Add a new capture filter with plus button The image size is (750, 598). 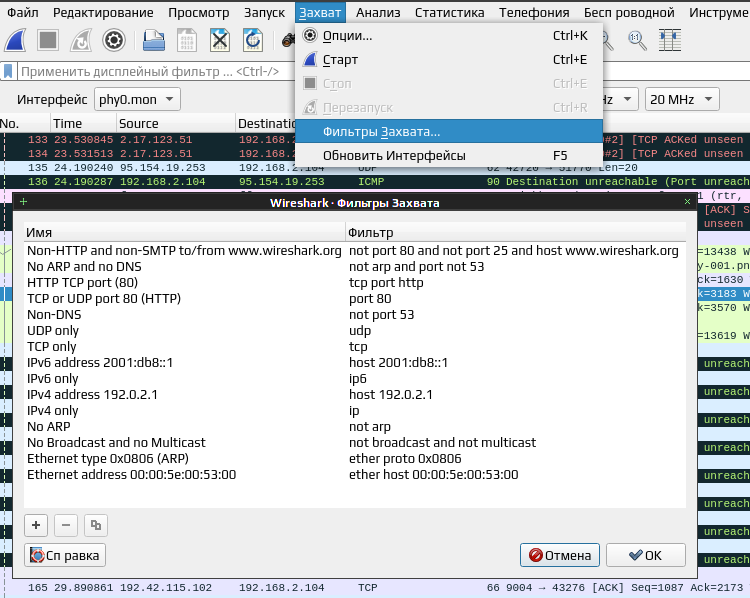[36, 525]
